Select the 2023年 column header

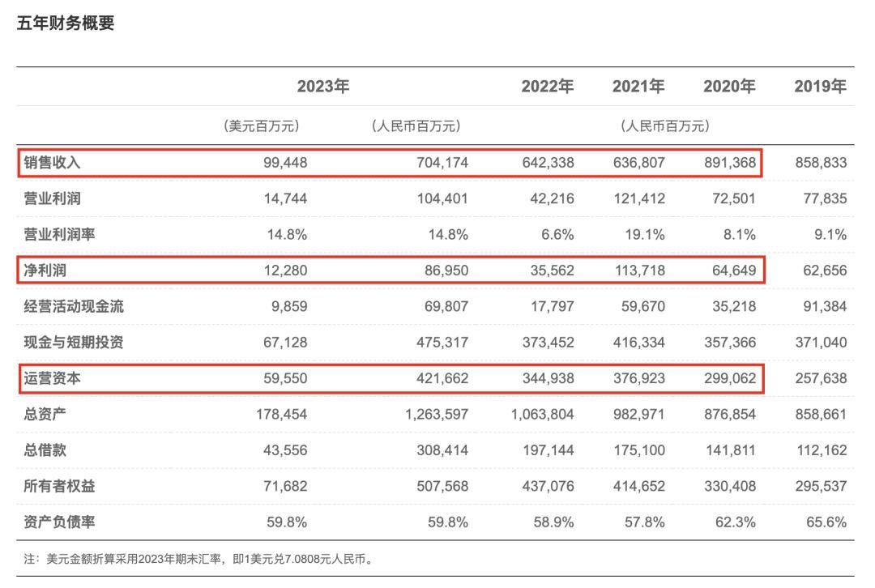(322, 87)
